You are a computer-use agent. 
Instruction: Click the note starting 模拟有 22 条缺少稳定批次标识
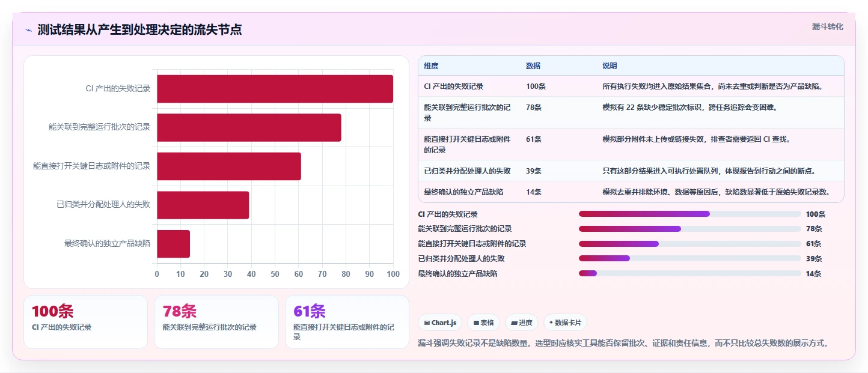click(689, 108)
